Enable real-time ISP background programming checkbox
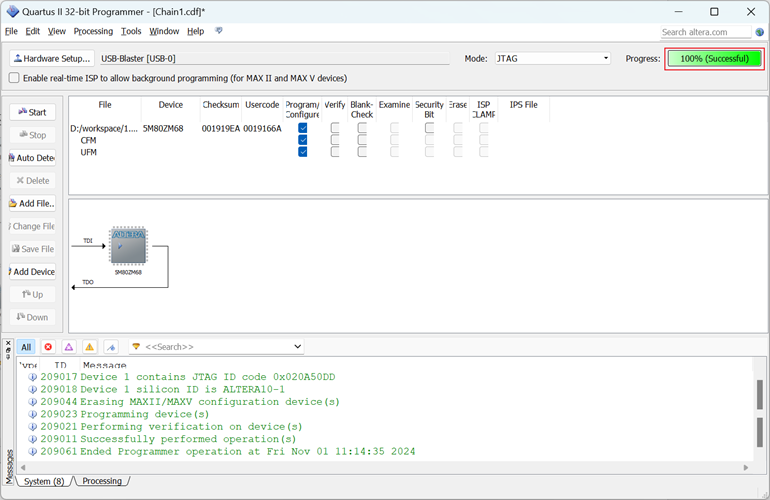This screenshot has height=500, width=770. click(14, 78)
